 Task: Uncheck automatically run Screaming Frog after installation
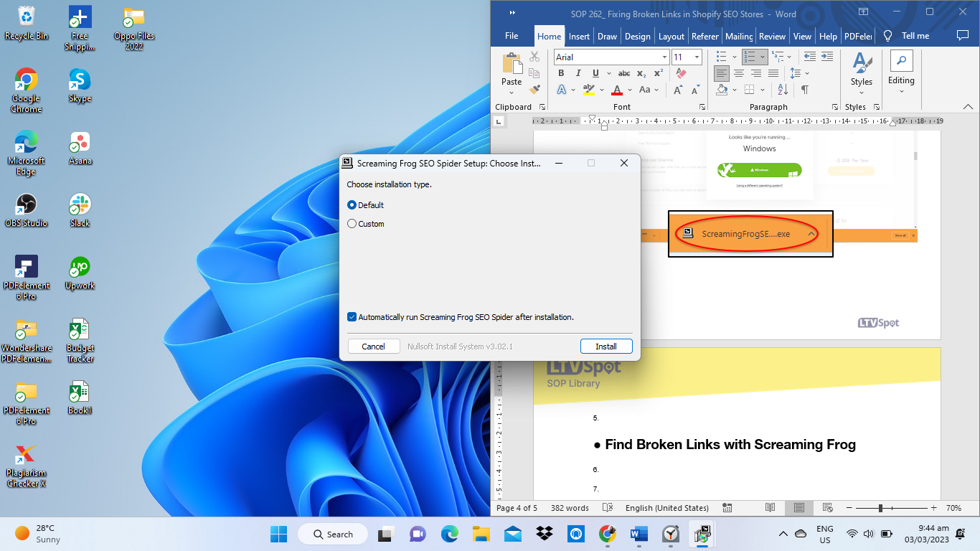pos(352,317)
